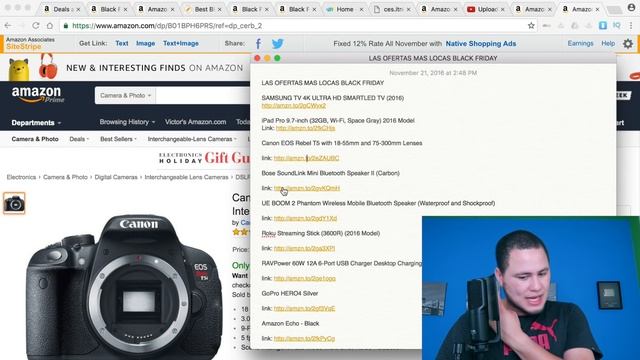
Task: Click Interchangeable Lens Cameras breadcrumb
Action: pyautogui.click(x=186, y=177)
